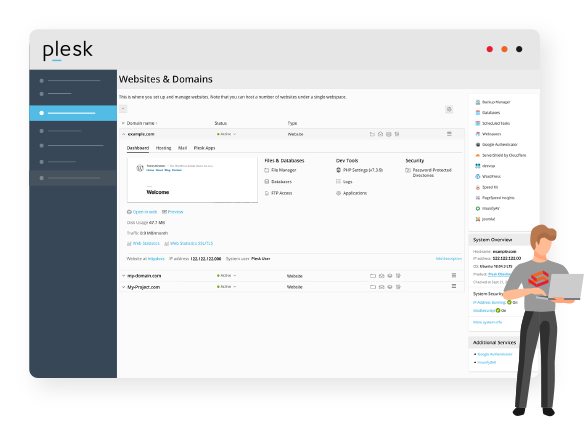Click Google Authenticator under Additional Services
The image size is (584, 424).
[495, 354]
